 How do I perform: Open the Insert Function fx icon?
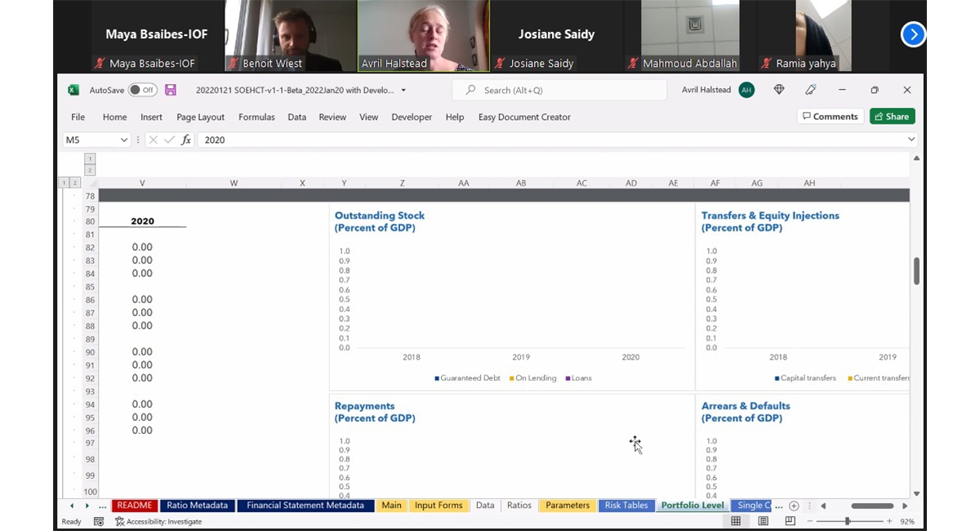click(x=186, y=140)
